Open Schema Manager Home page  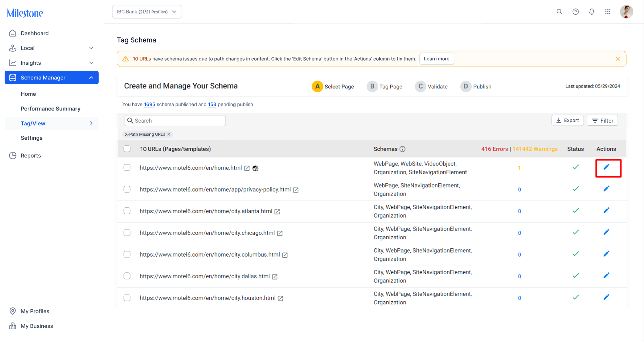pos(28,94)
